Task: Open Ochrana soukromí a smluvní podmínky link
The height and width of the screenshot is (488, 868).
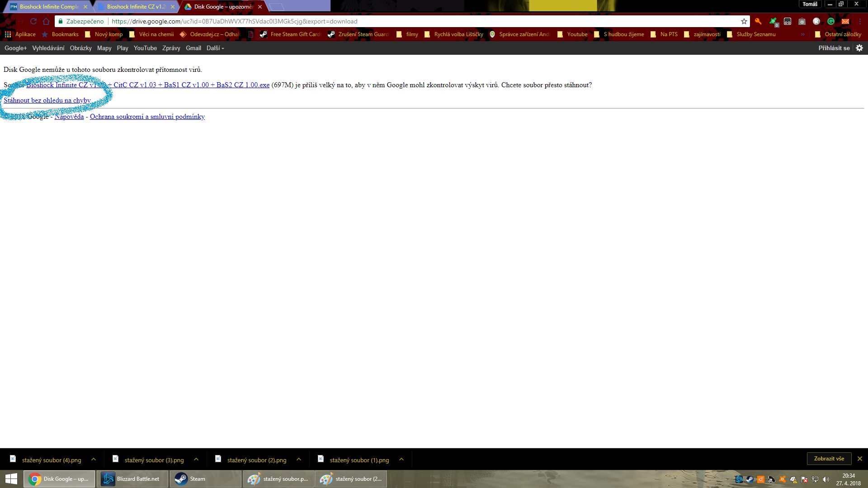Action: pos(147,117)
